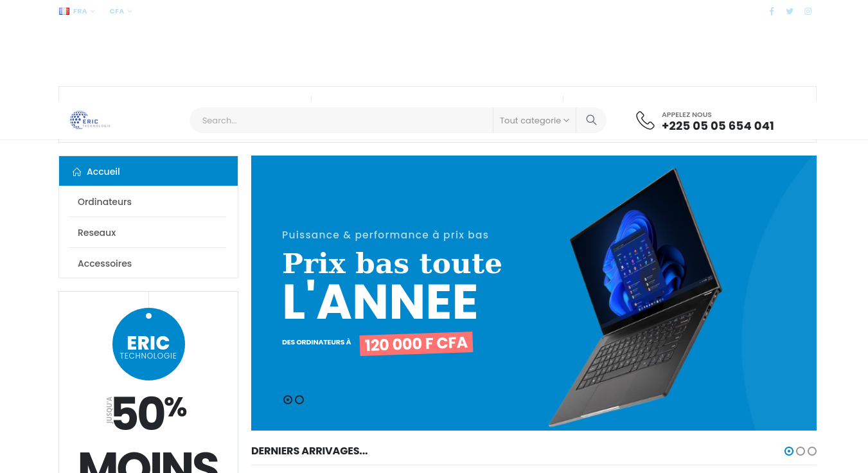This screenshot has height=473, width=868.
Task: Click the magnifier search icon
Action: (x=591, y=120)
